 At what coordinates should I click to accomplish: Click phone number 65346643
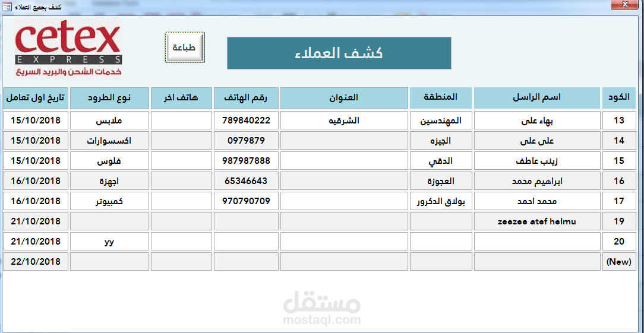point(246,180)
